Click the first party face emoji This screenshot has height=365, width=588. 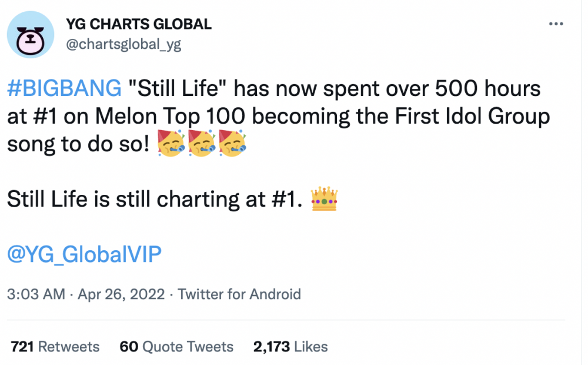tap(172, 145)
